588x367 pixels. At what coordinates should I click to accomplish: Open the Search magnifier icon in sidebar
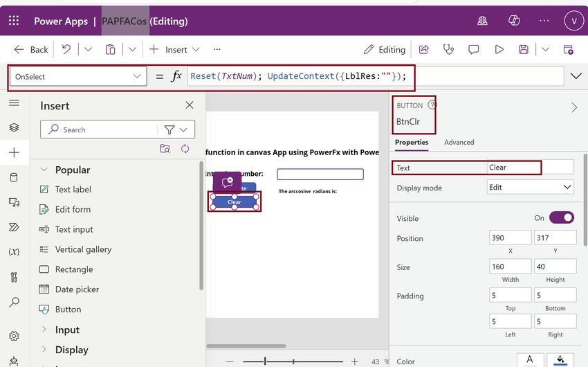click(x=15, y=302)
